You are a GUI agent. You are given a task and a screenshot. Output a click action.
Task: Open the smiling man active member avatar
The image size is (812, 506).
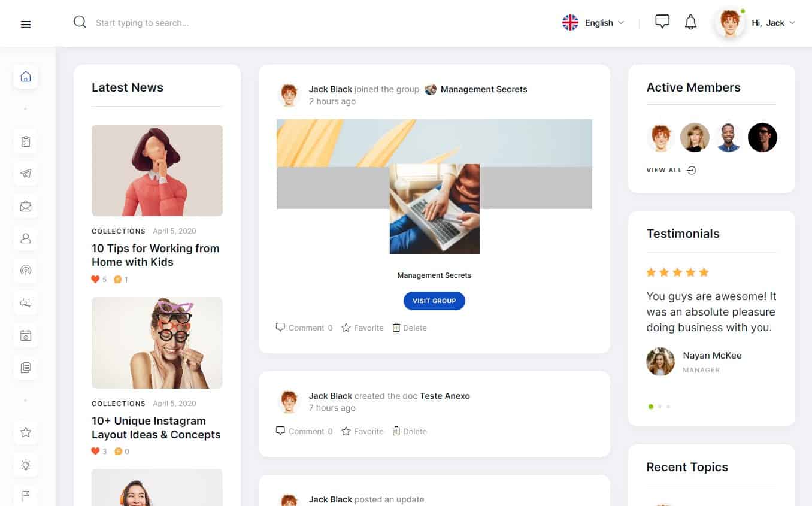click(729, 138)
